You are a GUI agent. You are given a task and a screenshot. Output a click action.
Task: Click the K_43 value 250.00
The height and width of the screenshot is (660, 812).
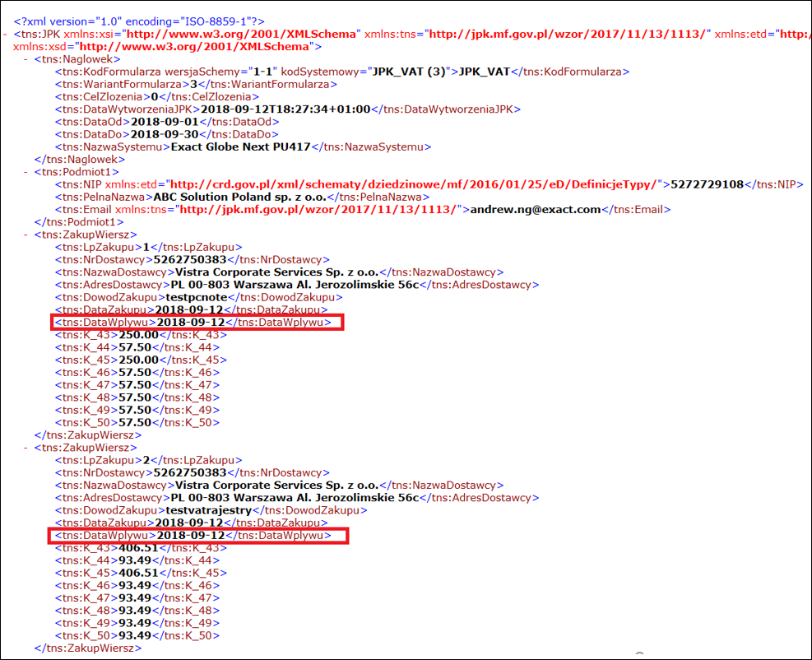[138, 335]
